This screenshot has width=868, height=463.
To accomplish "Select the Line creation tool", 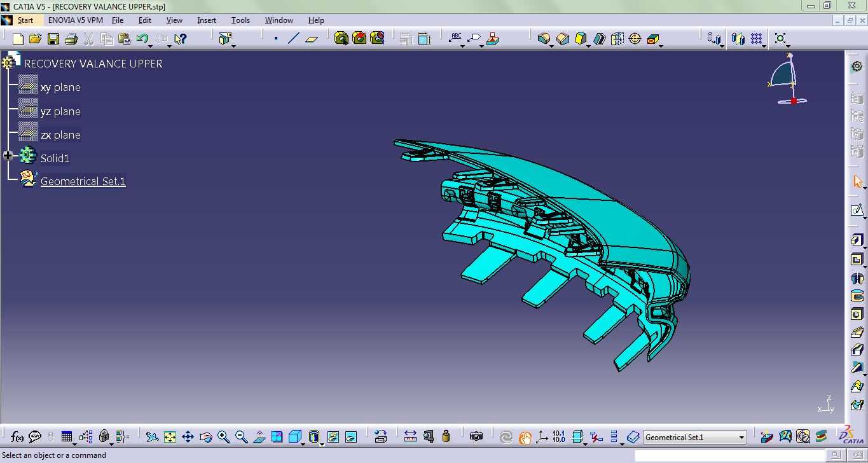I will click(293, 39).
